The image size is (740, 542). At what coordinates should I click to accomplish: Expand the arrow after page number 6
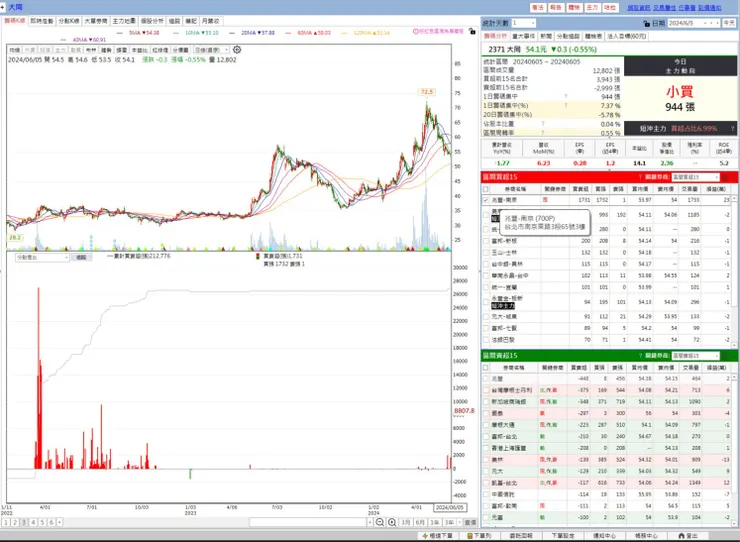(x=59, y=522)
